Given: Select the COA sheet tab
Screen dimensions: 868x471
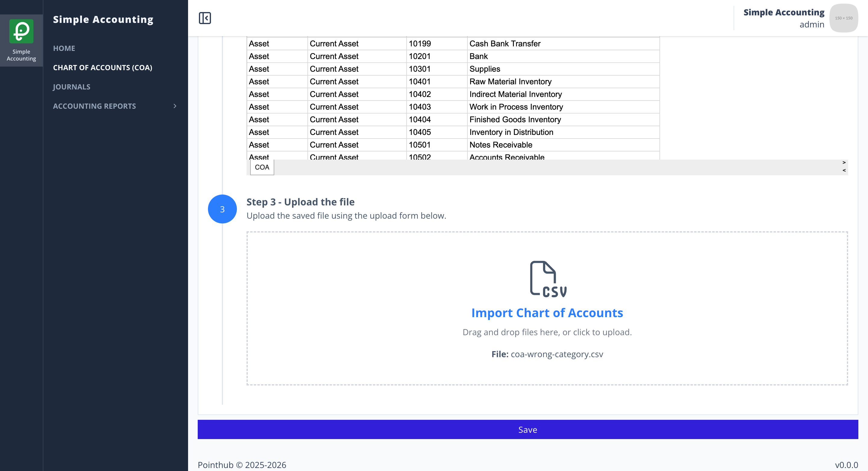Looking at the screenshot, I should pos(262,167).
